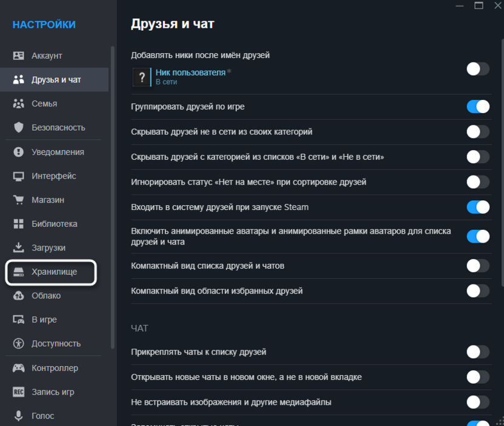Viewport: 504px width, 426px height.
Task: Open the Библиотека settings section
Action: pos(54,224)
